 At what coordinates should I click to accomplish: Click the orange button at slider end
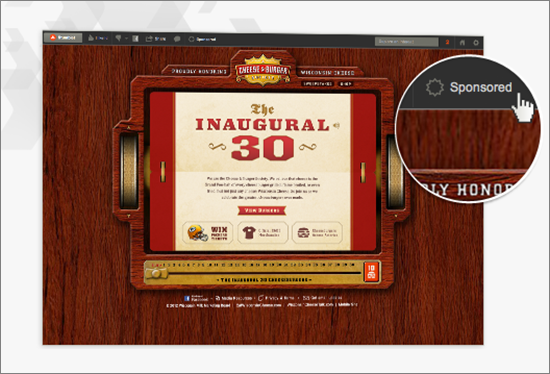point(371,272)
